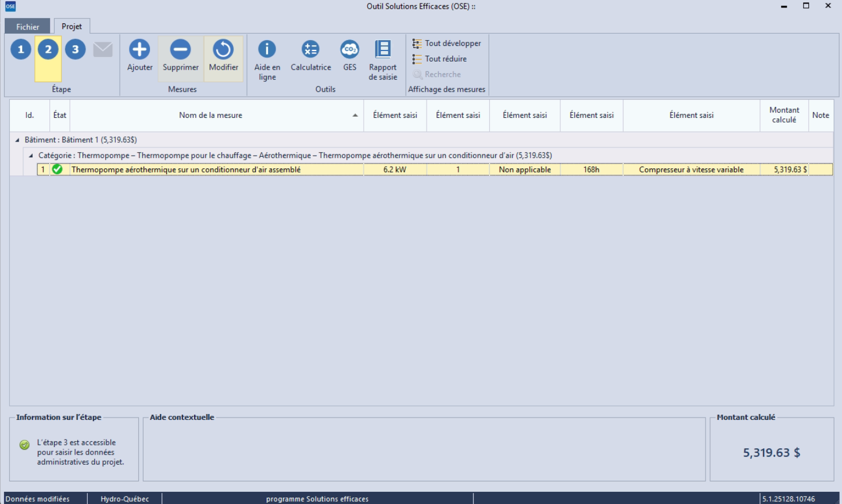Click the Modifier icon

pyautogui.click(x=223, y=56)
